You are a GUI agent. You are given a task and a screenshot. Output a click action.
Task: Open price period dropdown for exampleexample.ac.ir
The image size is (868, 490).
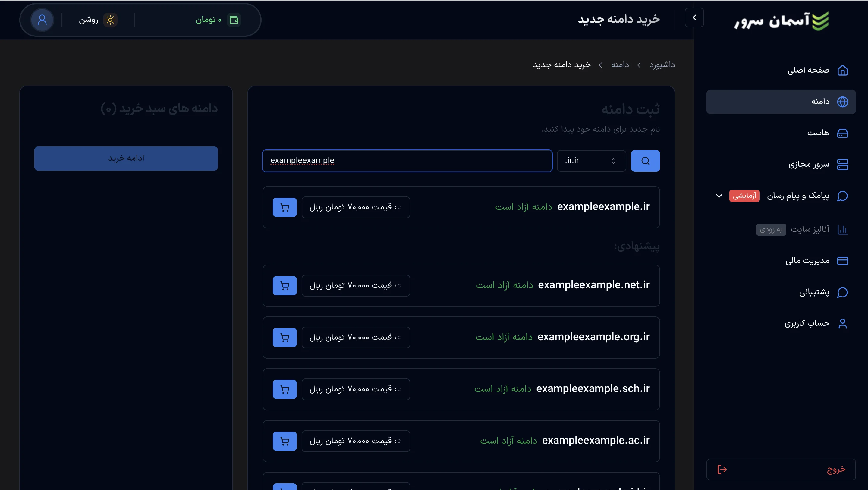point(356,441)
